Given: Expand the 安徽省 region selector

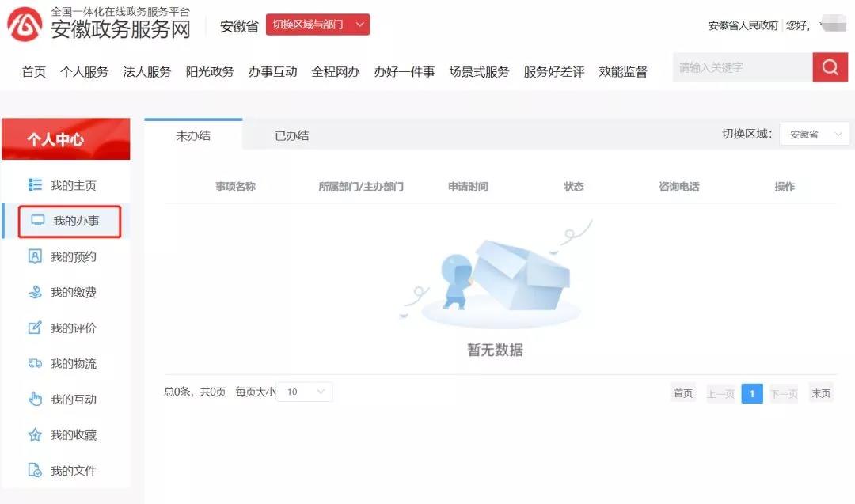Looking at the screenshot, I should 814,135.
